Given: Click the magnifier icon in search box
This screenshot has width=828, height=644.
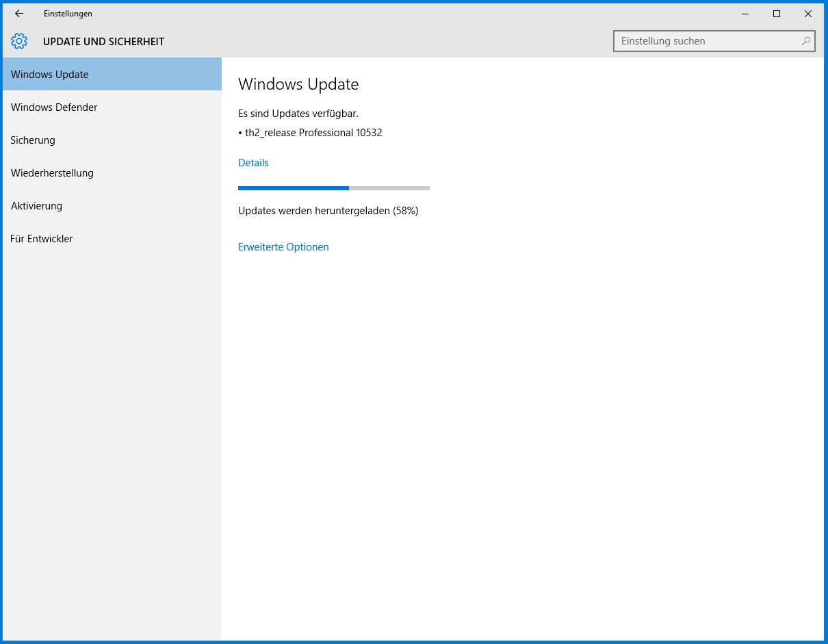Looking at the screenshot, I should click(x=807, y=41).
